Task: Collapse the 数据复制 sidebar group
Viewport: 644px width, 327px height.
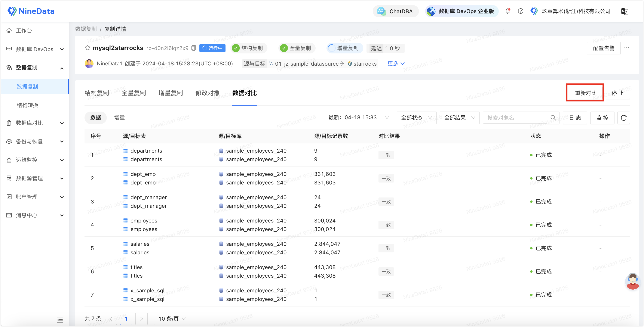Action: pyautogui.click(x=35, y=68)
